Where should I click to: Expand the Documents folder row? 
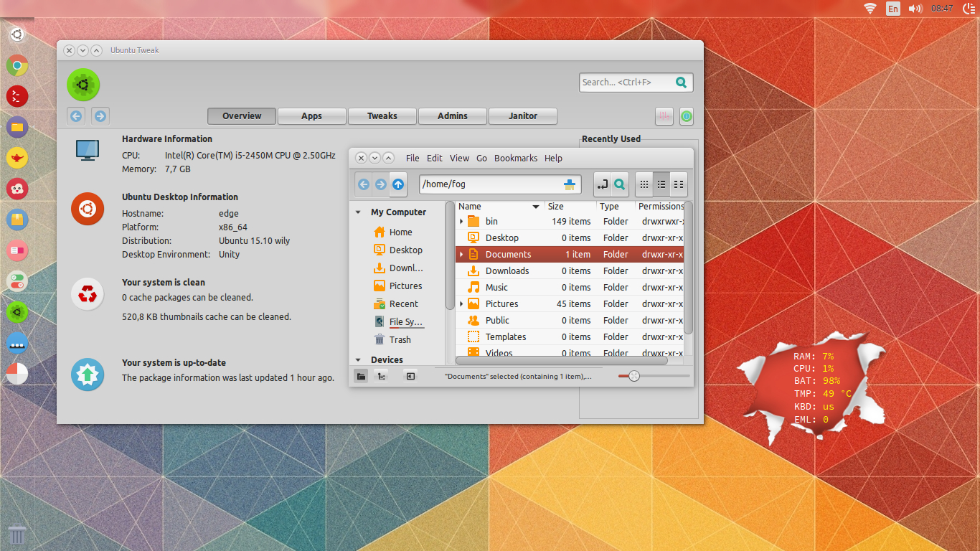461,254
